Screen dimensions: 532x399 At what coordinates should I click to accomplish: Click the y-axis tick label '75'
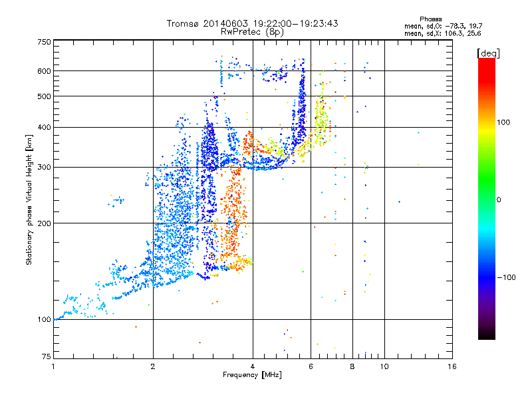tap(47, 356)
